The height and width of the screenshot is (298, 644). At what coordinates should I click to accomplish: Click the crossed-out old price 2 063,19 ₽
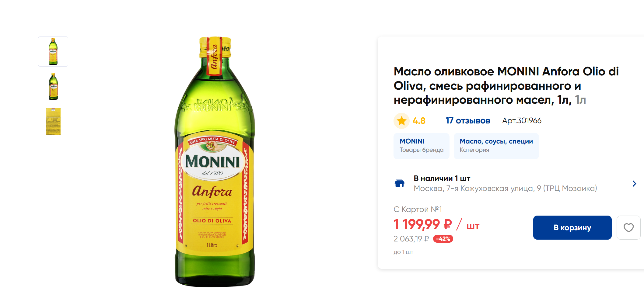[411, 239]
